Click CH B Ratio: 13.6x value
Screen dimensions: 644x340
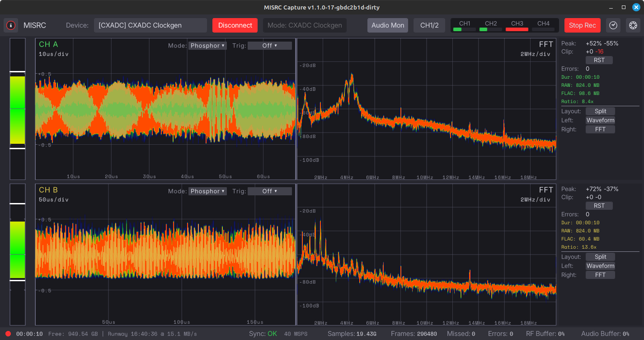coord(579,247)
